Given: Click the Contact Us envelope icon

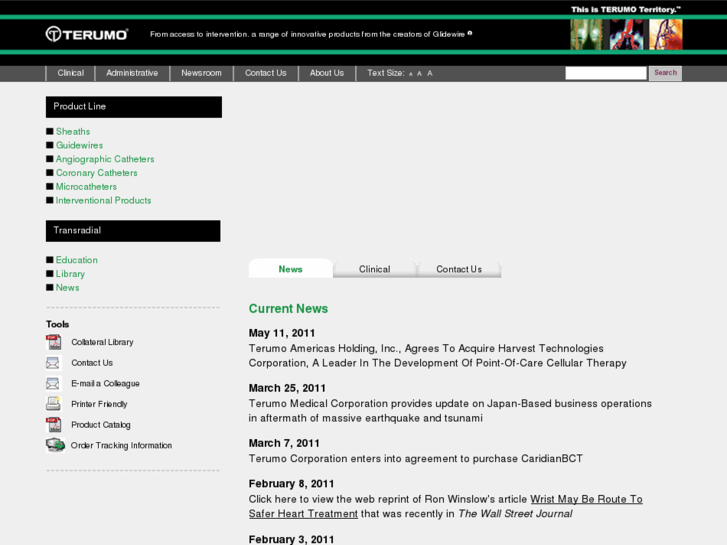Looking at the screenshot, I should (x=53, y=363).
